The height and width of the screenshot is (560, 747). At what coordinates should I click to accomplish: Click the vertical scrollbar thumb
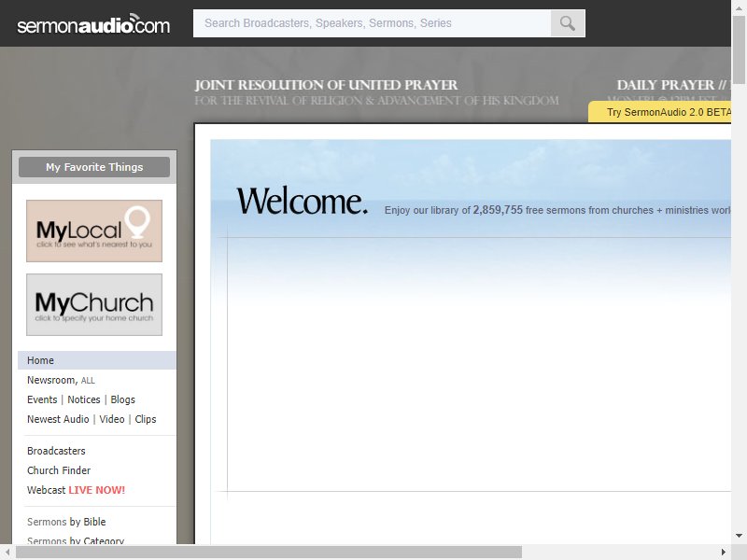click(739, 49)
